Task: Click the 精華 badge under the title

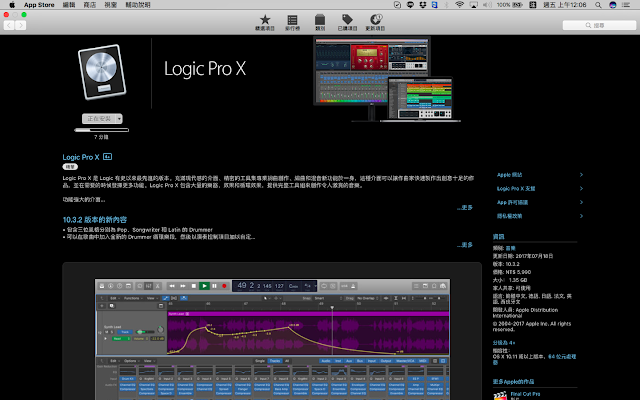Action: coord(70,167)
